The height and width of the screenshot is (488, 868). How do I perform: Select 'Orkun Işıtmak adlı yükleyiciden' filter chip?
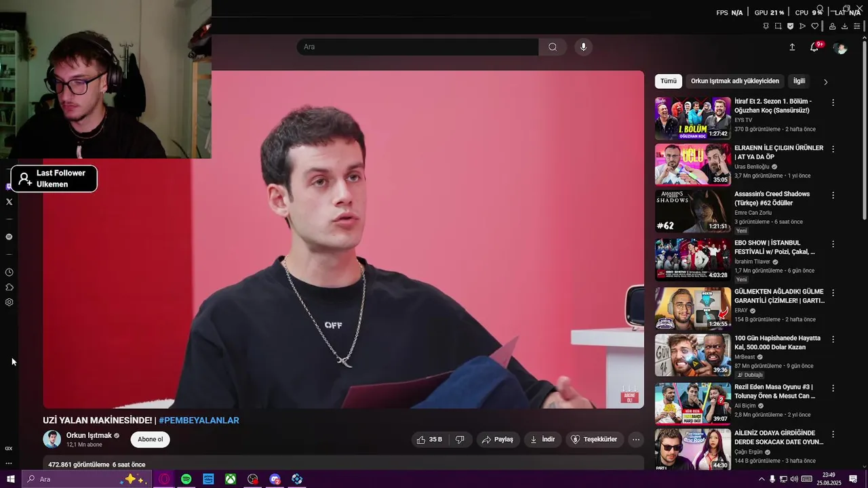pyautogui.click(x=735, y=81)
